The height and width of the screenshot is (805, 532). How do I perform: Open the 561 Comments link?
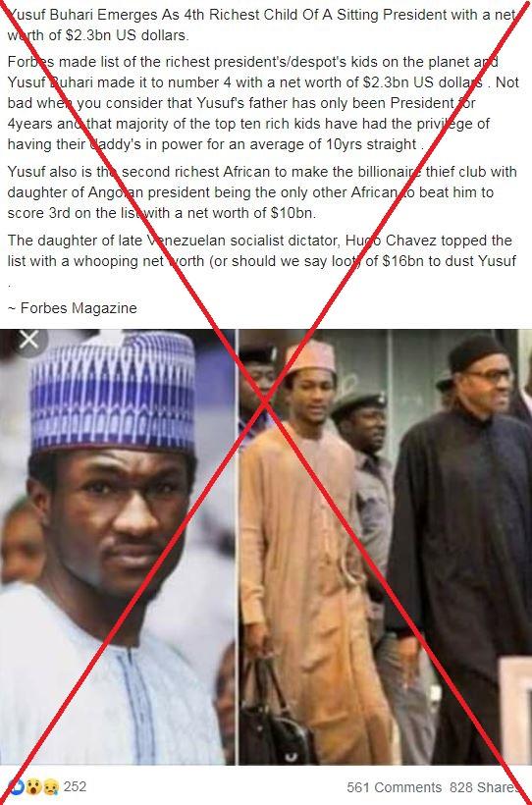pos(394,787)
